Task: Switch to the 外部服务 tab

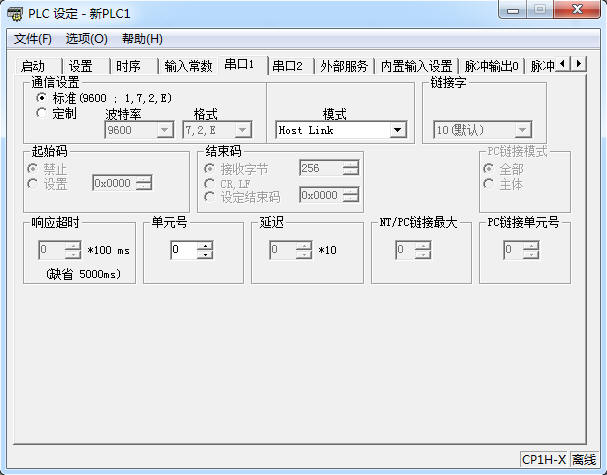Action: [x=343, y=66]
